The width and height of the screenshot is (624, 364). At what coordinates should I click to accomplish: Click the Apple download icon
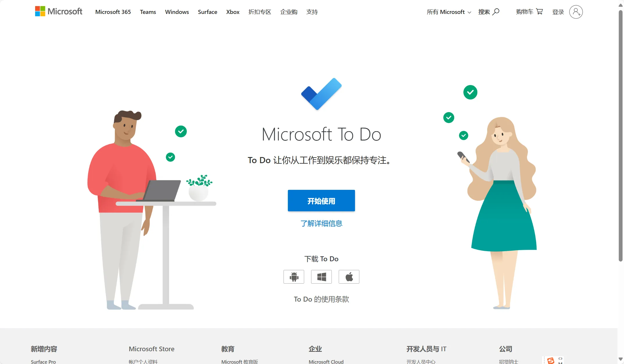(349, 276)
